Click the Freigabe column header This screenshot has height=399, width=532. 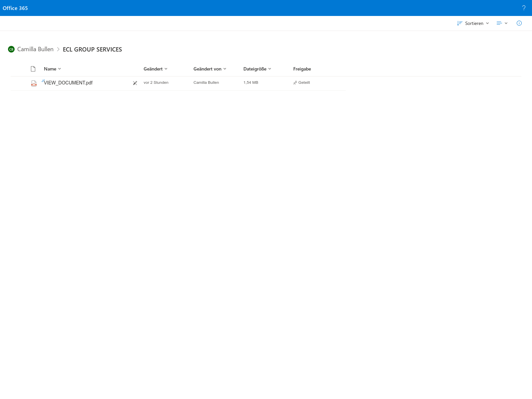pos(302,69)
